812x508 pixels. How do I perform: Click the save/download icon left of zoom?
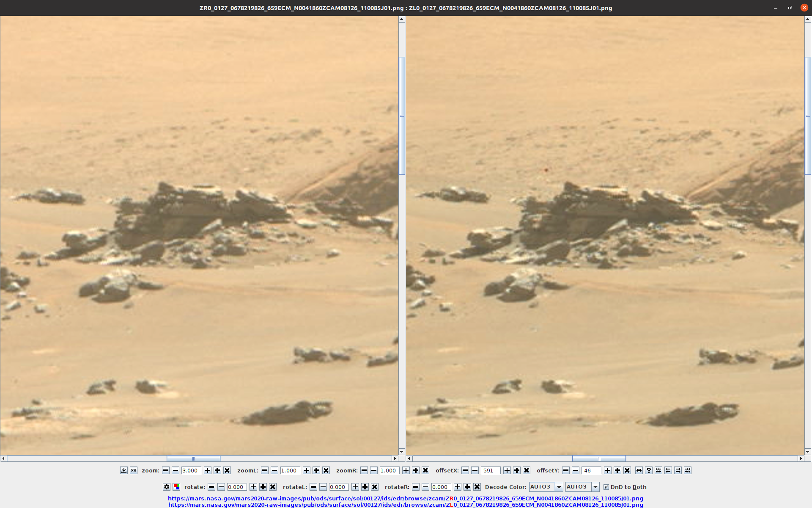(123, 470)
